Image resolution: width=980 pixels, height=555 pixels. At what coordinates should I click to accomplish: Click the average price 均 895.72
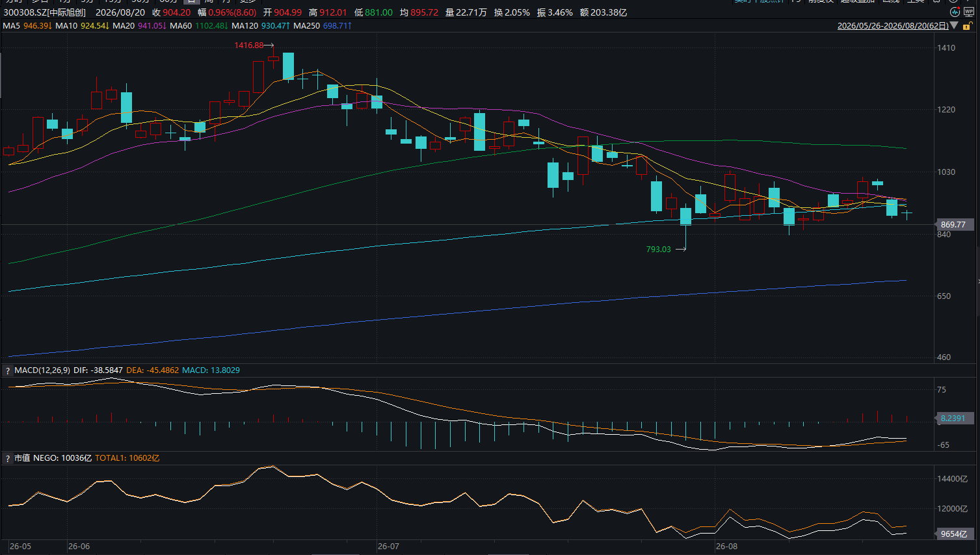click(419, 12)
